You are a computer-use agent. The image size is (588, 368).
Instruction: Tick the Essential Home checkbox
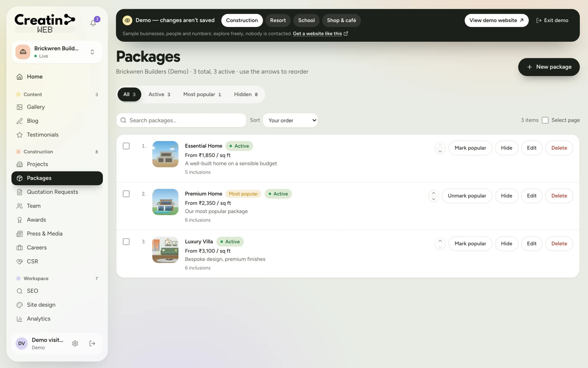click(x=126, y=146)
